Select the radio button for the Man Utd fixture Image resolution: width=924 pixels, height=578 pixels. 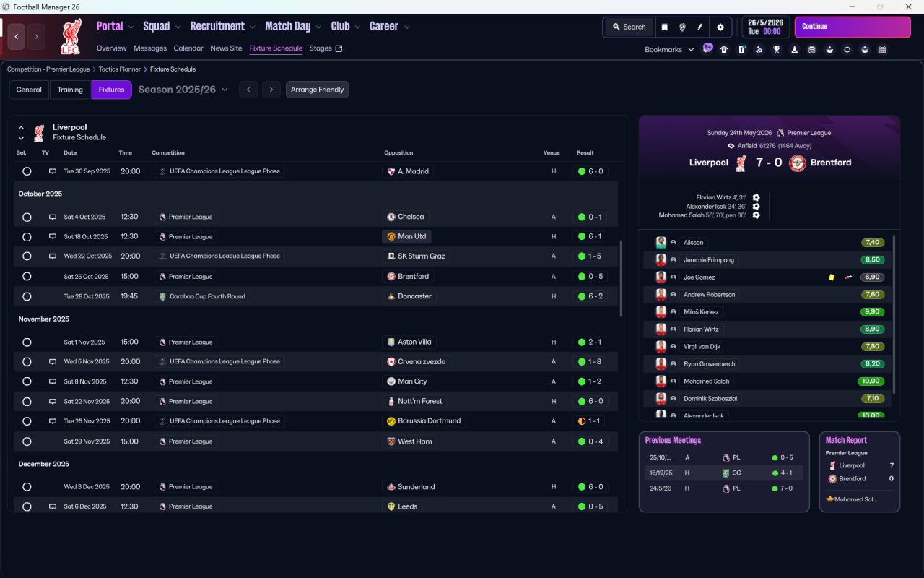pos(27,236)
